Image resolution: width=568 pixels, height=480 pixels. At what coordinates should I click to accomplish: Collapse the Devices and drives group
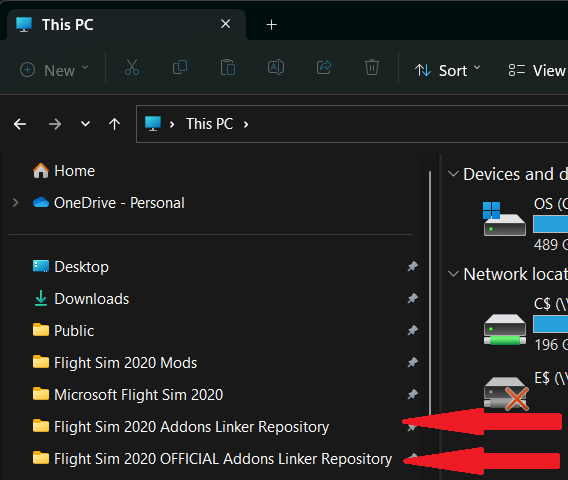click(453, 174)
